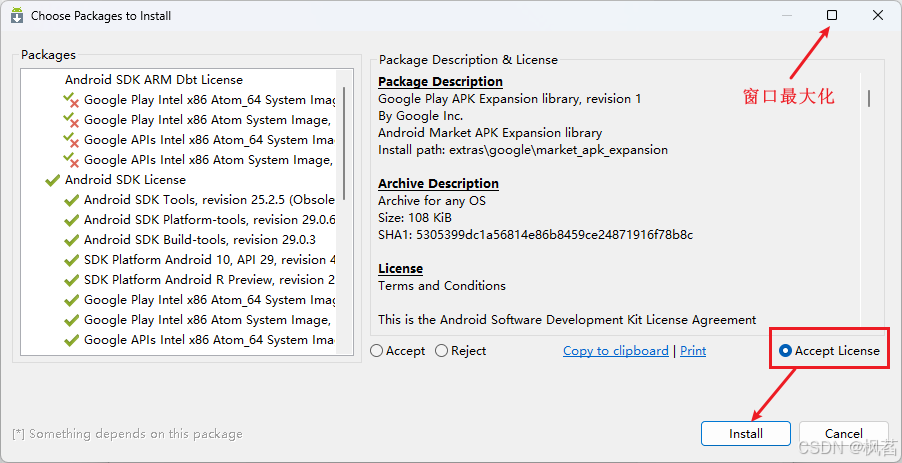Click check icon next to Android SDK Platform-tools
The width and height of the screenshot is (902, 463).
71,220
